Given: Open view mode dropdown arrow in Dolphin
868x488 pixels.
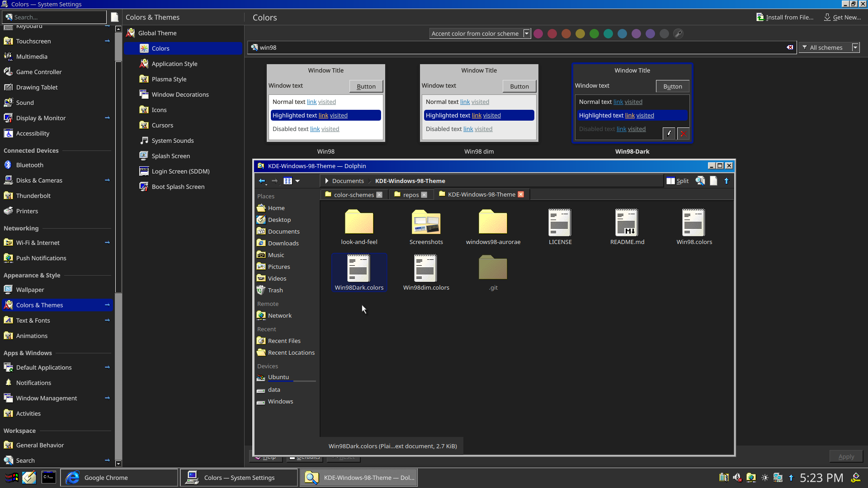Looking at the screenshot, I should point(297,181).
